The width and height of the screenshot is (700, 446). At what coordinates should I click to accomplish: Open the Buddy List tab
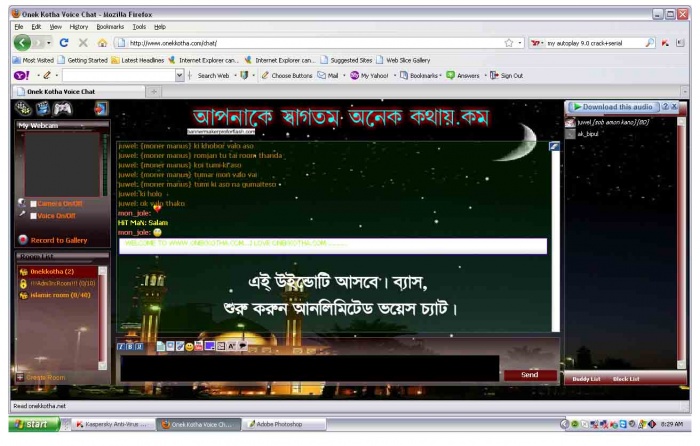(586, 379)
